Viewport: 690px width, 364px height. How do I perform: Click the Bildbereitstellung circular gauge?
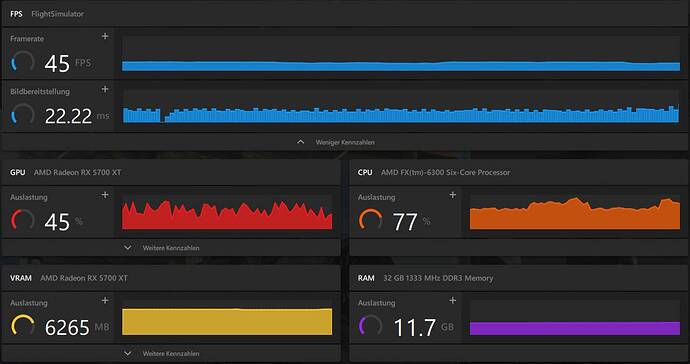click(23, 115)
